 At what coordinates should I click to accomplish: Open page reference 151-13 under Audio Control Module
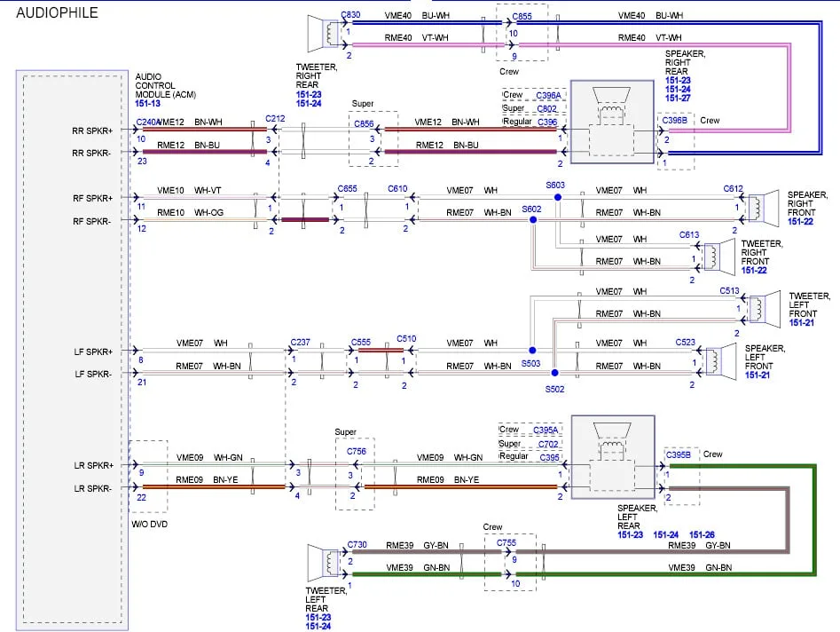coord(147,104)
